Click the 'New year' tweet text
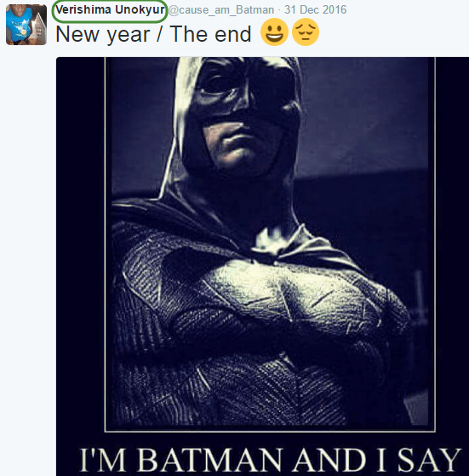469x476 pixels. [x=103, y=34]
